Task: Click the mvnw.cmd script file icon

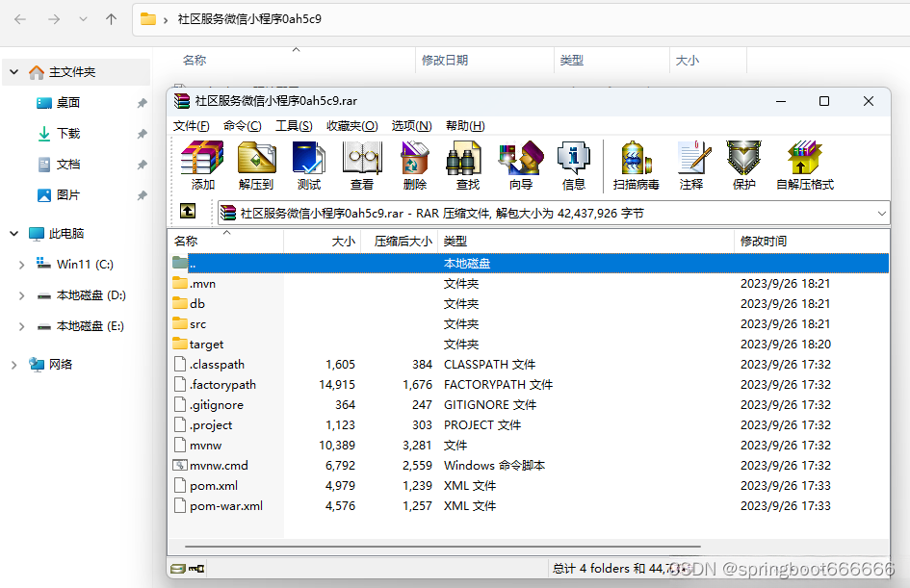Action: 180,465
